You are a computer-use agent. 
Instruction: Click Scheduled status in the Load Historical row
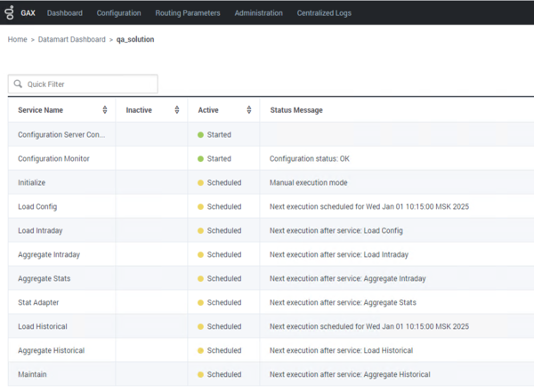point(224,326)
